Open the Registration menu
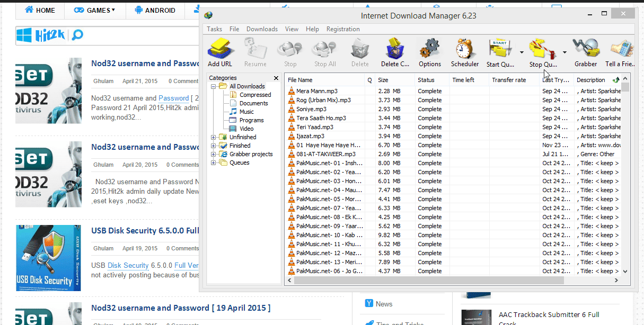644x325 pixels. click(343, 29)
